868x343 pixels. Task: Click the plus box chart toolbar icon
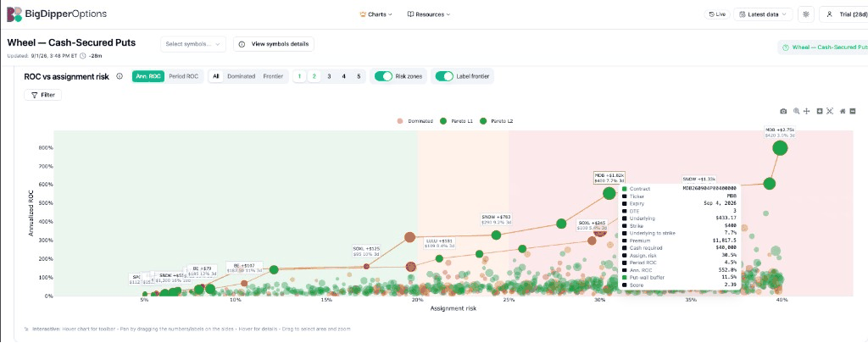(x=820, y=111)
